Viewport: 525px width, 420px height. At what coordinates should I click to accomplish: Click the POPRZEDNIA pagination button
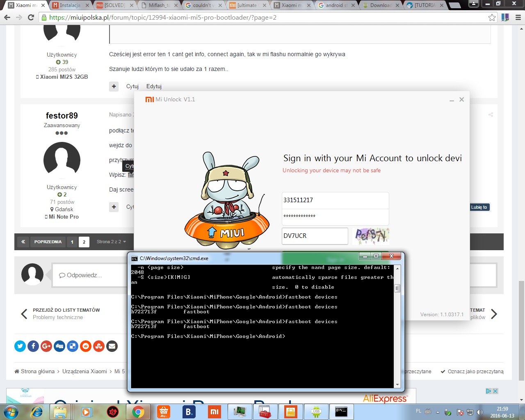pyautogui.click(x=48, y=242)
